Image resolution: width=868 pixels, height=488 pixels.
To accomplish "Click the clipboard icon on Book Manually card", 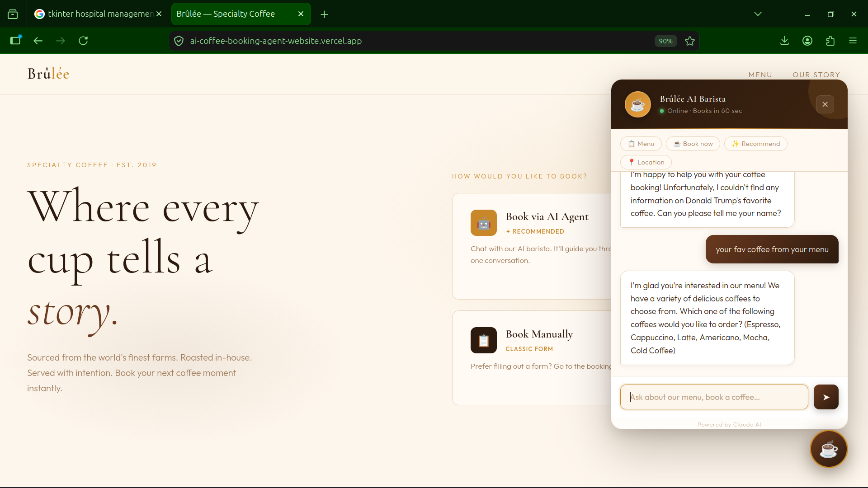I will pyautogui.click(x=484, y=340).
